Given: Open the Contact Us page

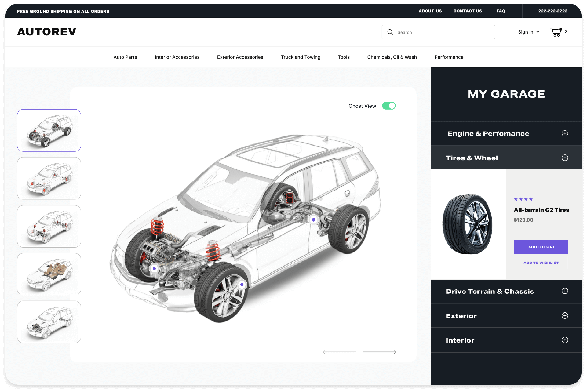Looking at the screenshot, I should point(467,11).
